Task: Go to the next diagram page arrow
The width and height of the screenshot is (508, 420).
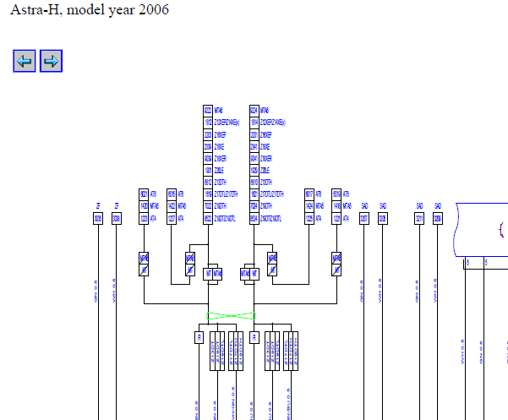Action: (x=52, y=61)
